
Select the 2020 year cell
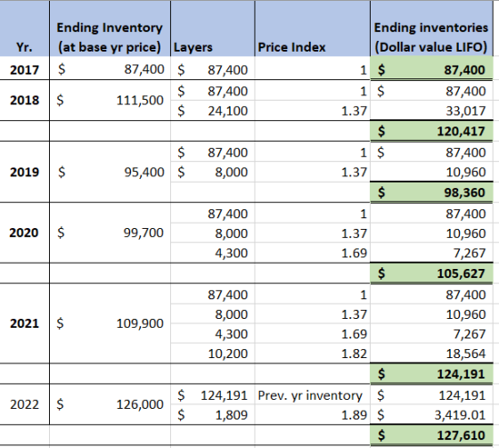tap(25, 232)
